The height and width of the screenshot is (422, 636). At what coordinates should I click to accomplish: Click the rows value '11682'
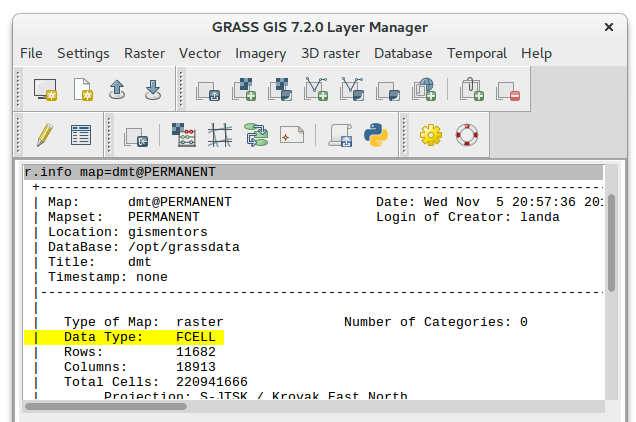196,352
